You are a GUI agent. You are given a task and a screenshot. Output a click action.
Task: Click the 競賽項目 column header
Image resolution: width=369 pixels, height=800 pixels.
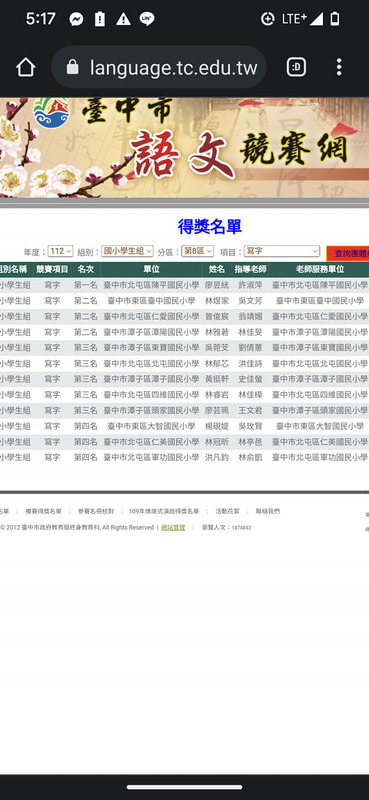point(52,269)
